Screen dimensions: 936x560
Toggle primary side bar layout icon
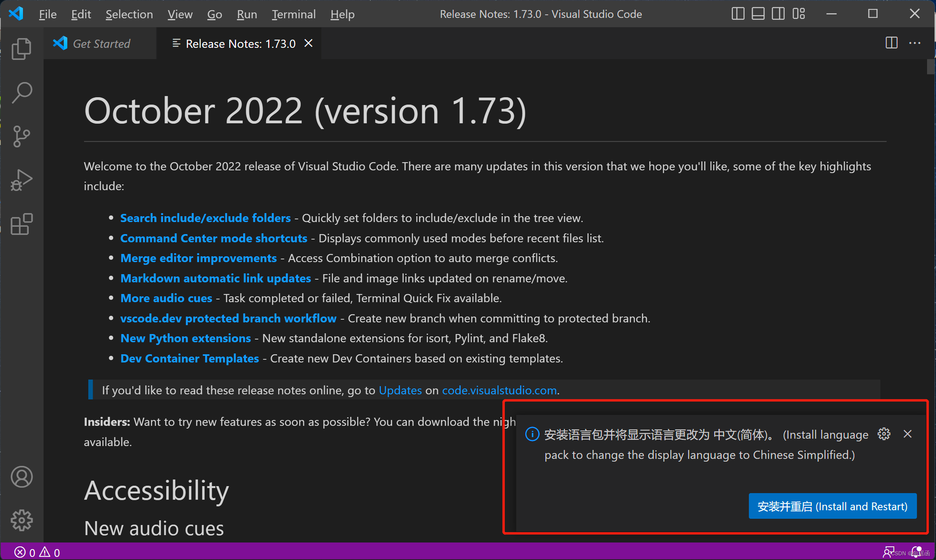(738, 14)
